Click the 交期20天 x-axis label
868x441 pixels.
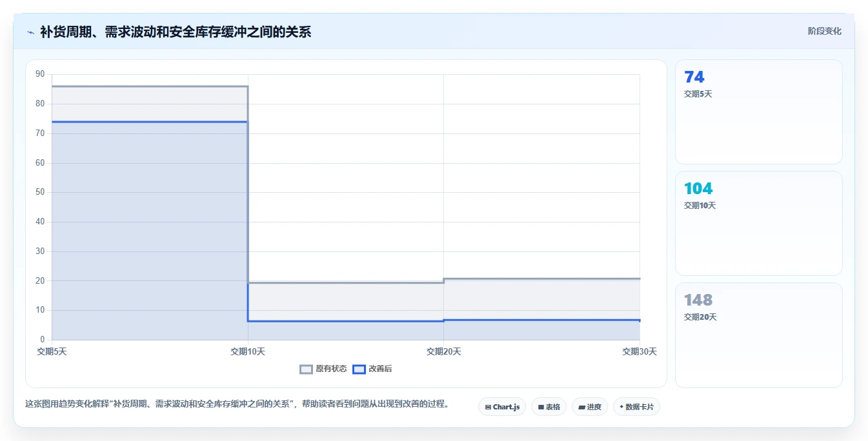pos(443,351)
